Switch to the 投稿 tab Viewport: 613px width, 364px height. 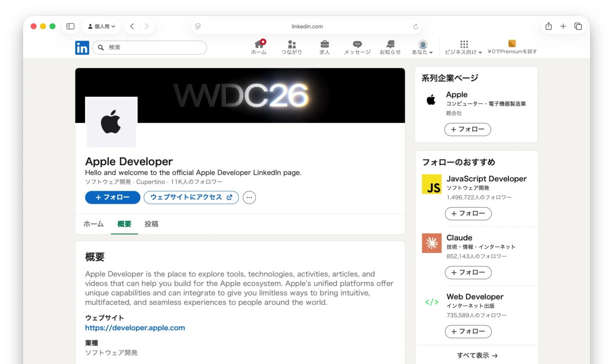[151, 224]
